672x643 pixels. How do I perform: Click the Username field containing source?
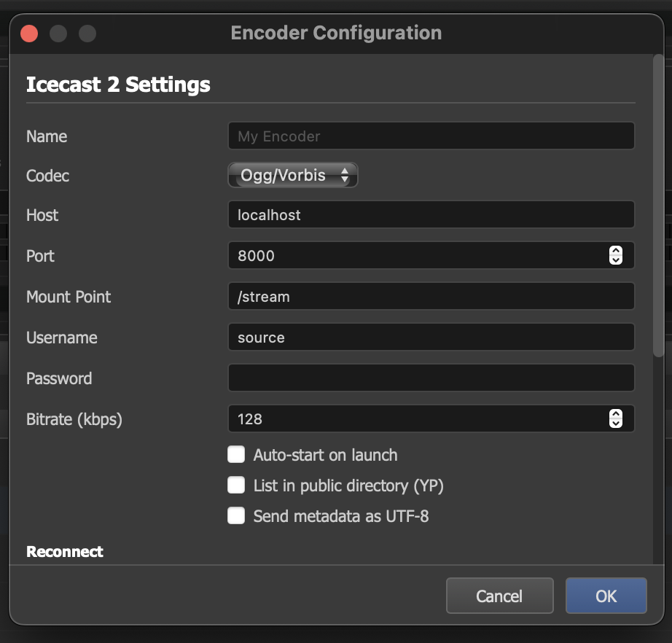(x=431, y=337)
